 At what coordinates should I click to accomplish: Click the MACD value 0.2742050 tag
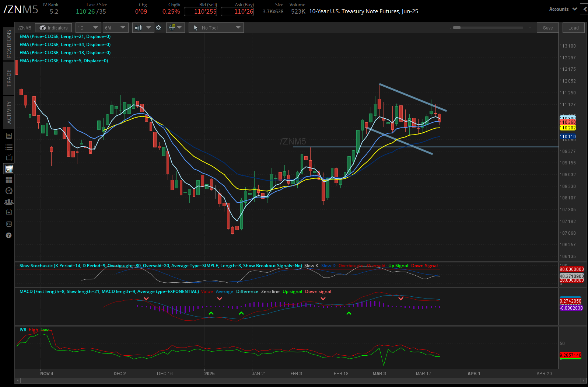571,301
